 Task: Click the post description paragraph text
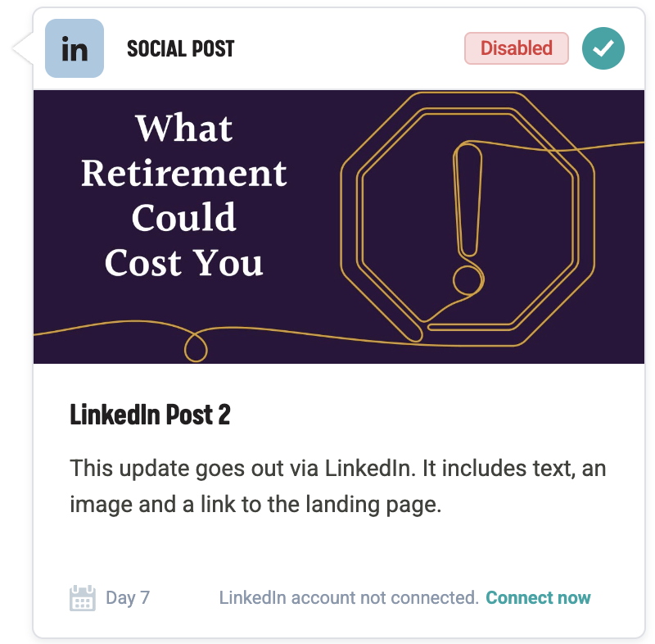coord(337,488)
